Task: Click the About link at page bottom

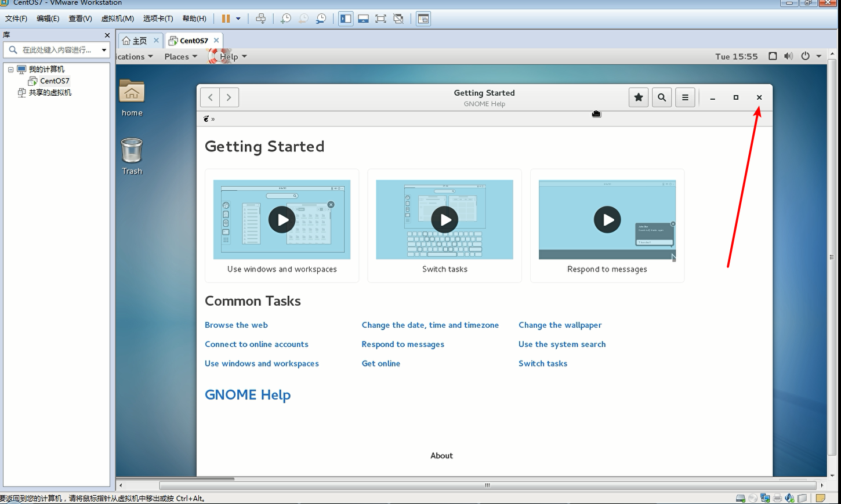Action: click(441, 456)
